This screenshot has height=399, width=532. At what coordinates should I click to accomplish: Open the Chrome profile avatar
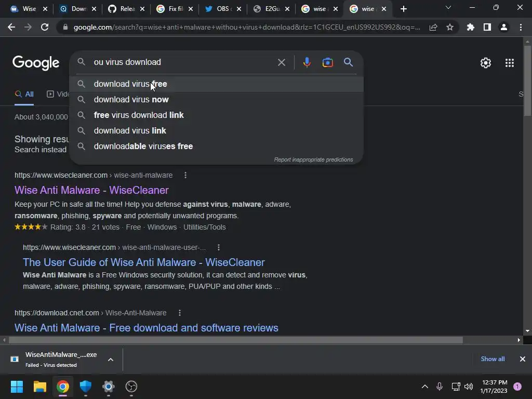(x=504, y=27)
